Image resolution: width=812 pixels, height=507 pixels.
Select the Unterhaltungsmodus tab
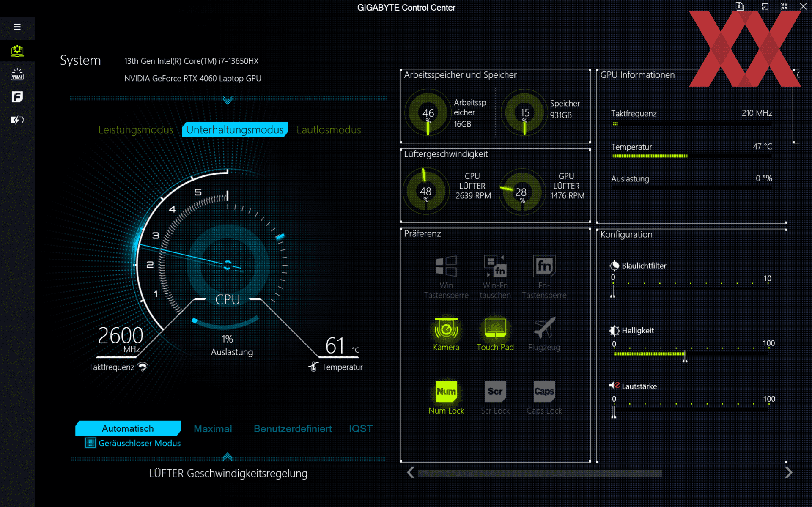coord(235,130)
